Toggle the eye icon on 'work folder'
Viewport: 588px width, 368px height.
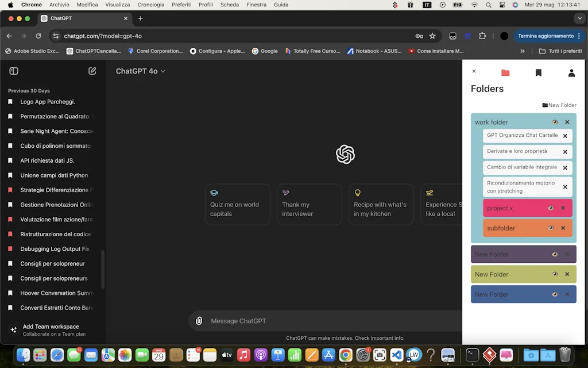pos(555,122)
